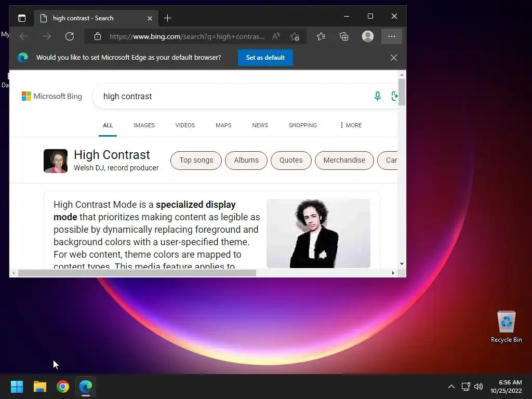This screenshot has height=399, width=532.
Task: Select the Top songs chip
Action: 196,160
